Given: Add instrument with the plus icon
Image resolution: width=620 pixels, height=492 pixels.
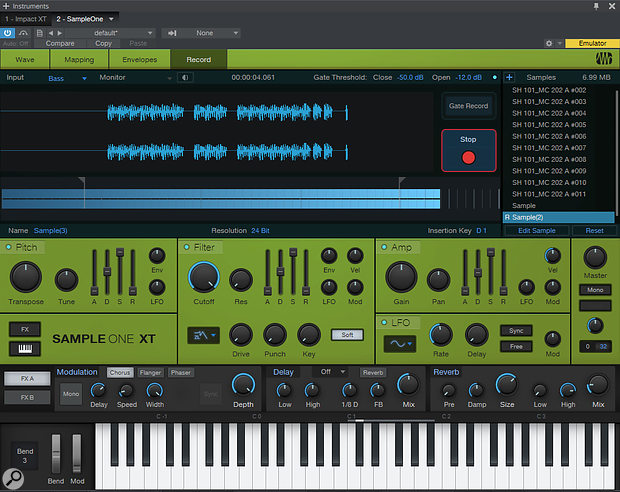Looking at the screenshot, I should pos(6,6).
